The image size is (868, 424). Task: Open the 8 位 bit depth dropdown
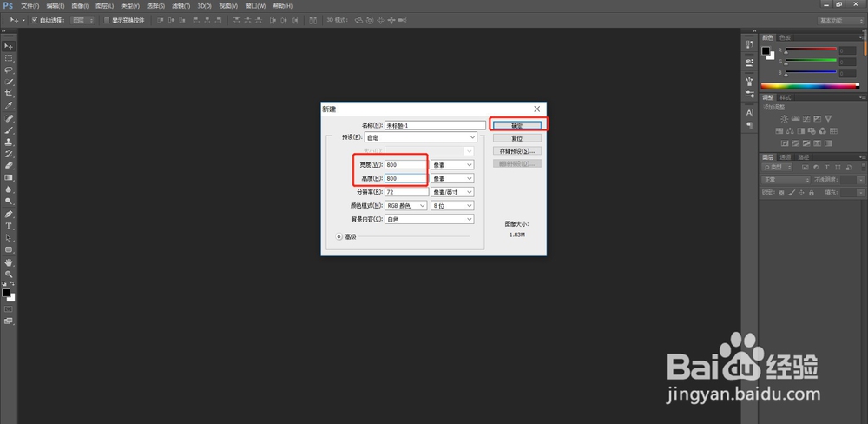452,206
